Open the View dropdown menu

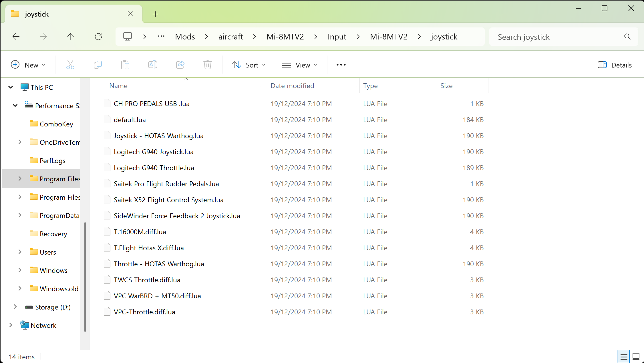[x=299, y=65]
